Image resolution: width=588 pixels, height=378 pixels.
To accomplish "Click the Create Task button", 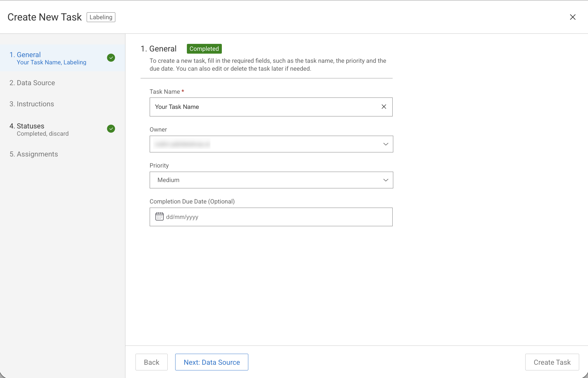I will click(x=552, y=362).
